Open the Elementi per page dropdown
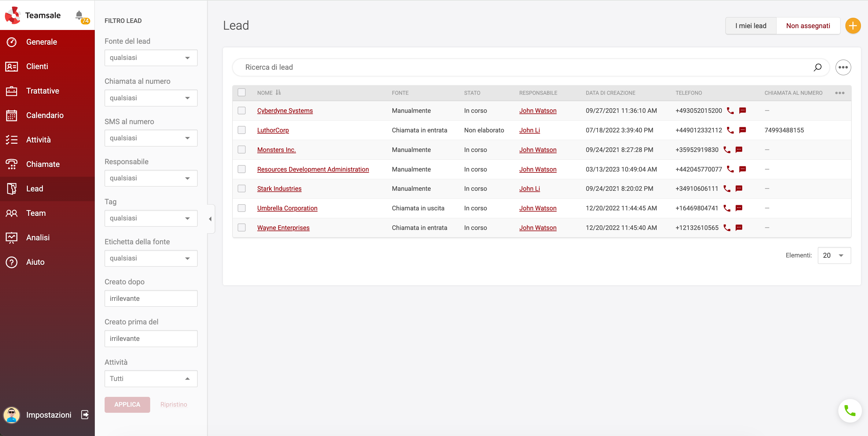Screen dimensions: 868x436 (834, 255)
